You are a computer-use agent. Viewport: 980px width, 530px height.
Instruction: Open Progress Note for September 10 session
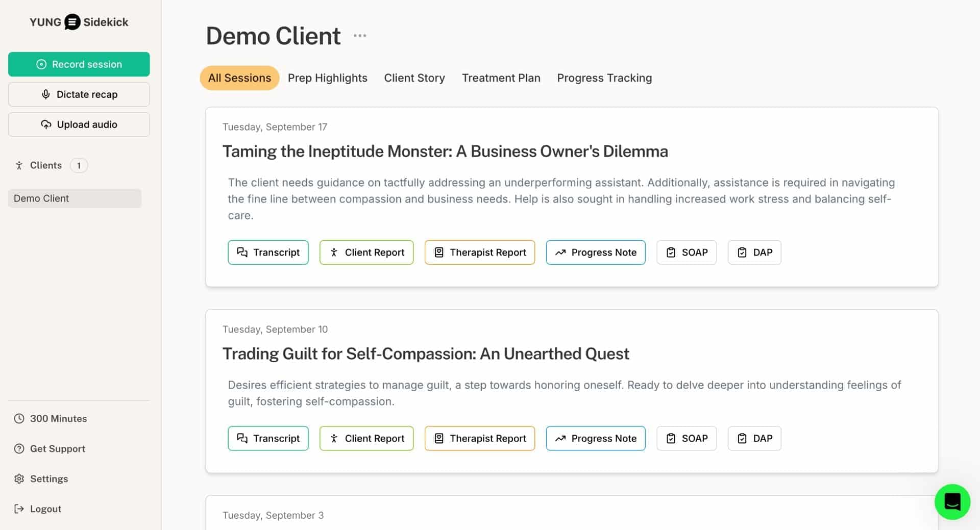[x=595, y=439]
